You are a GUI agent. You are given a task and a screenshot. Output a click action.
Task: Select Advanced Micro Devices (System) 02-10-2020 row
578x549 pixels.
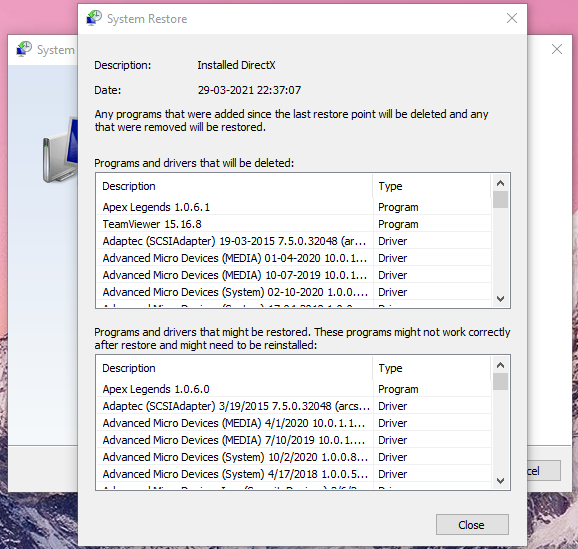[x=294, y=292]
